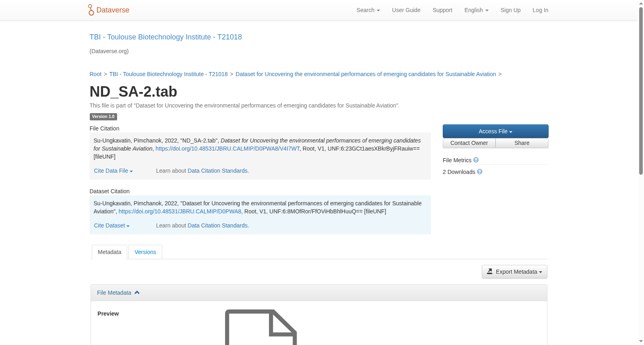Expand the Cite Data File dropdown
The height and width of the screenshot is (345, 644).
pos(114,171)
